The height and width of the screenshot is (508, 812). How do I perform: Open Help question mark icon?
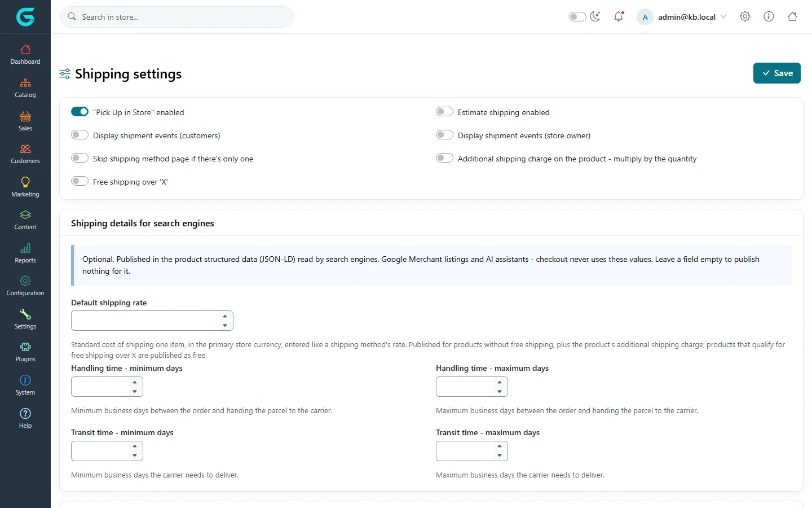click(x=25, y=414)
